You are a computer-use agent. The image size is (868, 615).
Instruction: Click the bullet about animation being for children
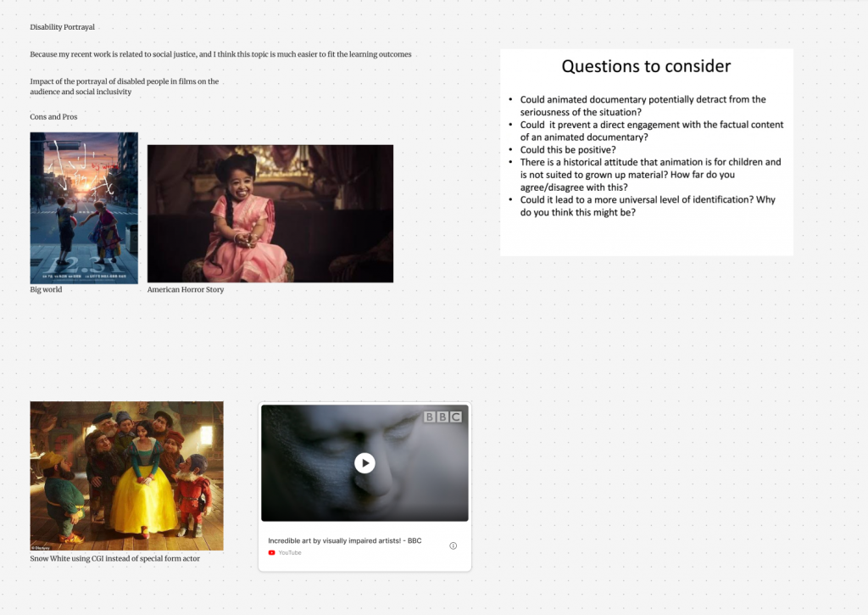click(x=650, y=175)
